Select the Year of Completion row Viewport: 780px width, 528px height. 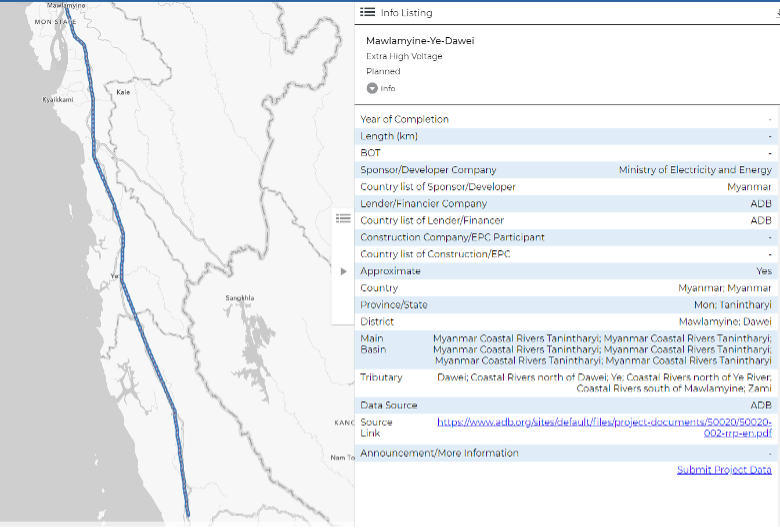pyautogui.click(x=566, y=119)
